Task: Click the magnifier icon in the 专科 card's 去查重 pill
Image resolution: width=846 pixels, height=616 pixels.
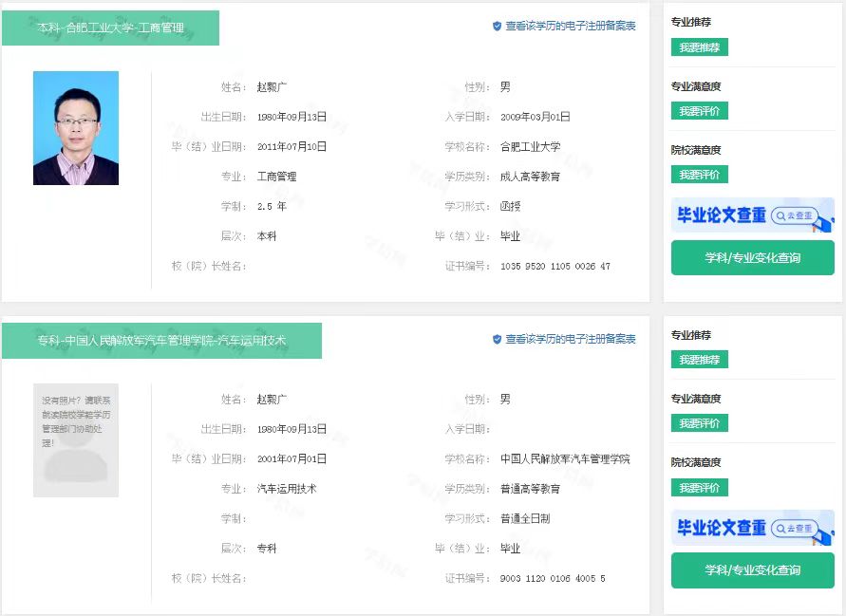Action: (781, 528)
